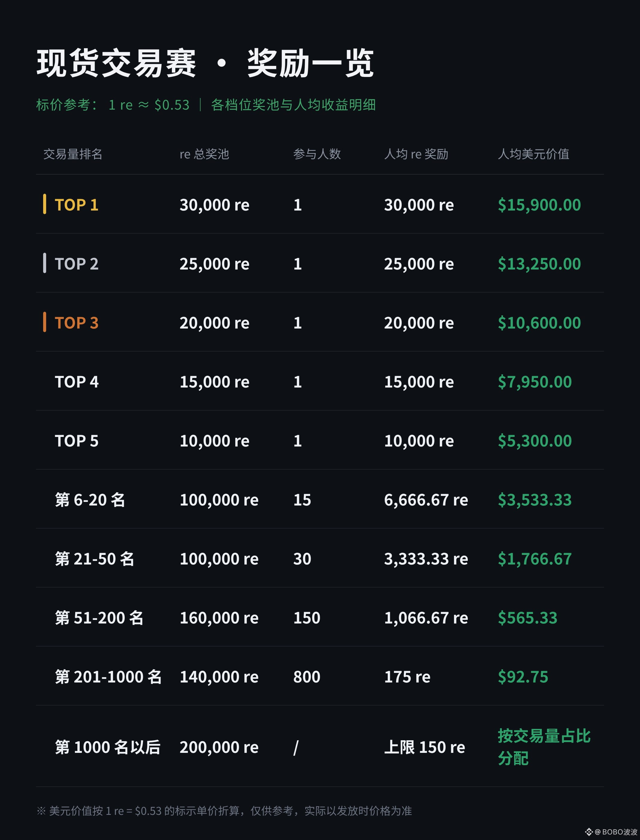Click the silver bar beside TOP 2

45,263
